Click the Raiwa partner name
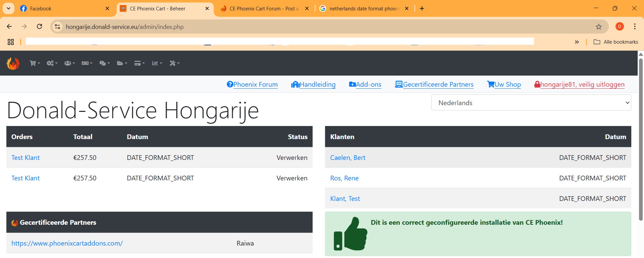Screen dimensions: 644x258 pyautogui.click(x=245, y=243)
